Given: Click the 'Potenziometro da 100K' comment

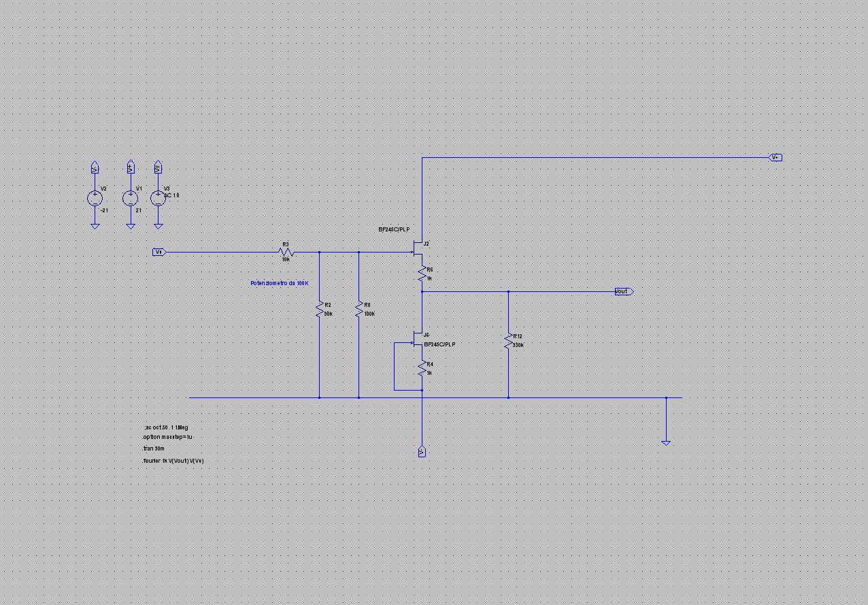Looking at the screenshot, I should coord(280,282).
